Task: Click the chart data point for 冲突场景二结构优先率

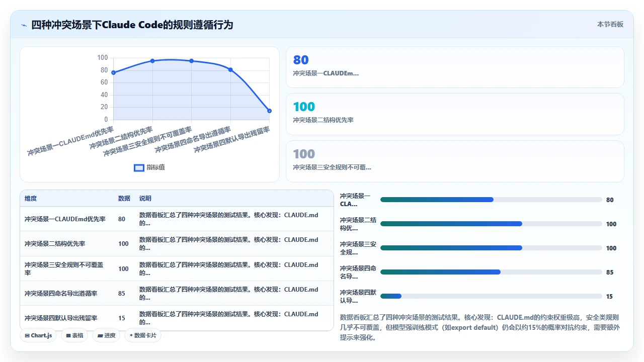Action: pyautogui.click(x=152, y=61)
